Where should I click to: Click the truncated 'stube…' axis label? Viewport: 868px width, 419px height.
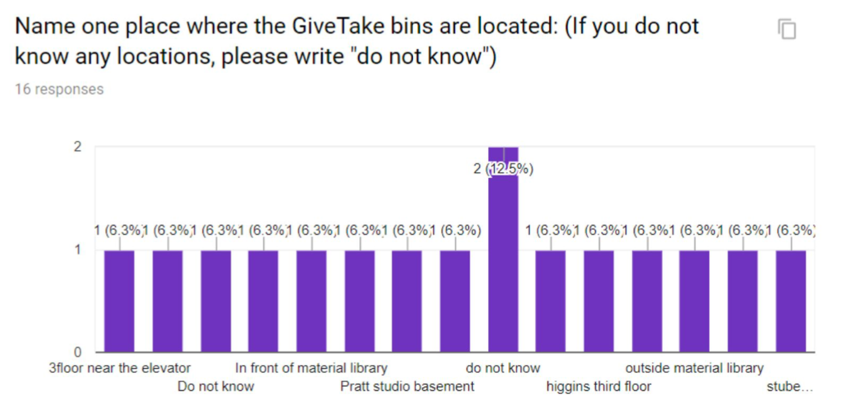(790, 387)
